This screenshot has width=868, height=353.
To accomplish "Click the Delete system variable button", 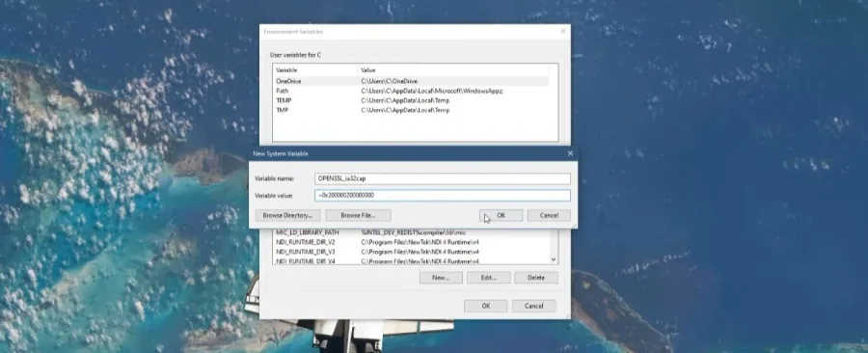I will [536, 278].
